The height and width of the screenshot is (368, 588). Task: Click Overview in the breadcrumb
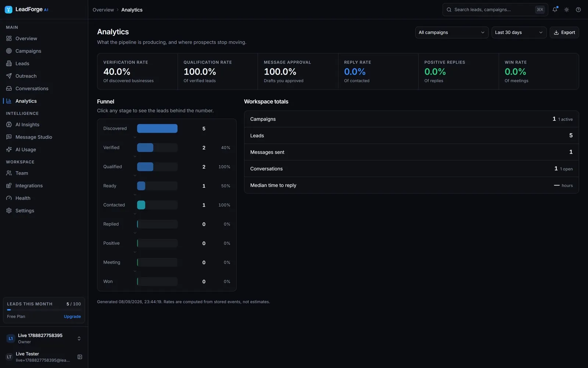coord(103,10)
